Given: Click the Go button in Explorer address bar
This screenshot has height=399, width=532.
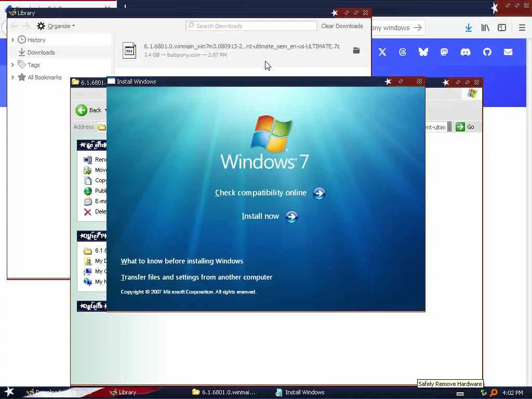Looking at the screenshot, I should click(x=465, y=127).
